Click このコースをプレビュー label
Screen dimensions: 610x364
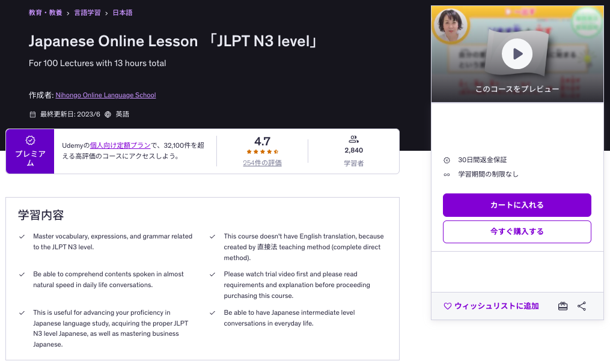pos(517,89)
